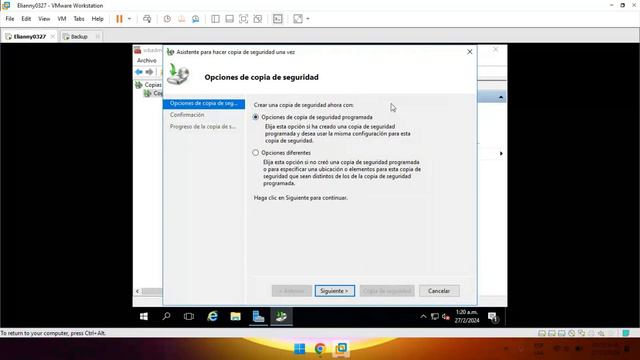Click the Confirmación step in wizard sidebar
640x360 pixels.
click(x=187, y=115)
